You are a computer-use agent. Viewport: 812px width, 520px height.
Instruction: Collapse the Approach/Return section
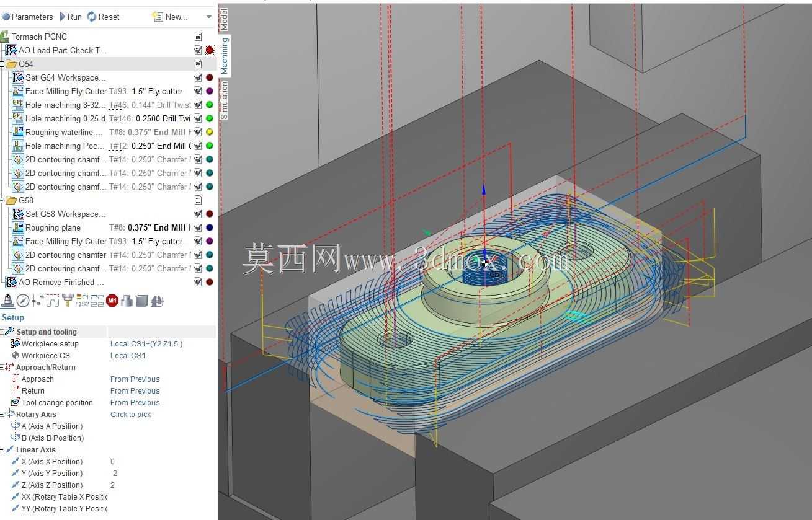pyautogui.click(x=2, y=367)
